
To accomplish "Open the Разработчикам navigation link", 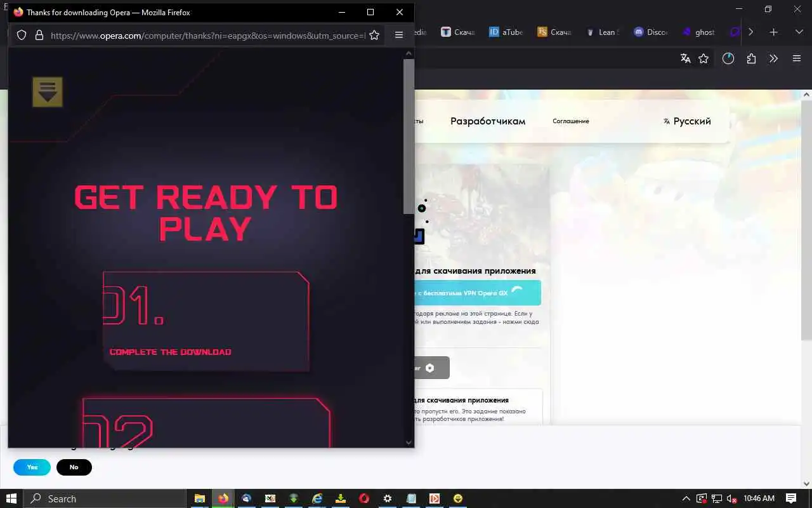I will tap(488, 121).
